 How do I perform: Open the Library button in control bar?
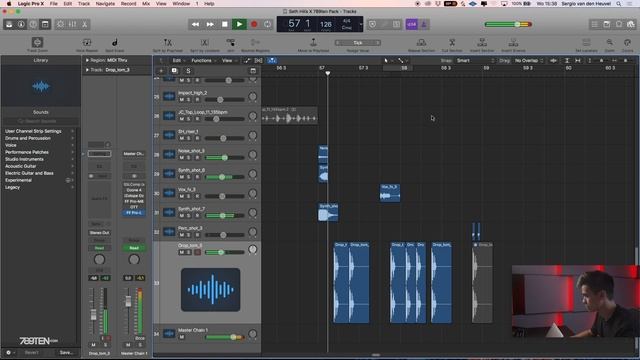9,24
